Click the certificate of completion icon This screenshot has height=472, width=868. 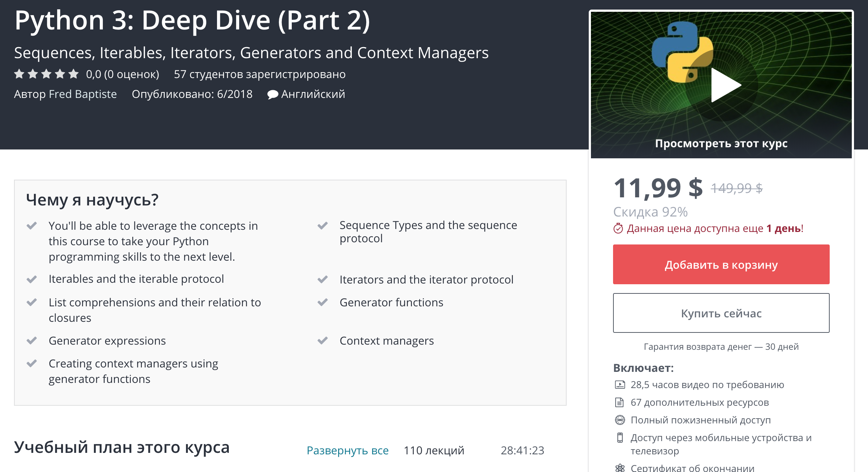tap(620, 468)
